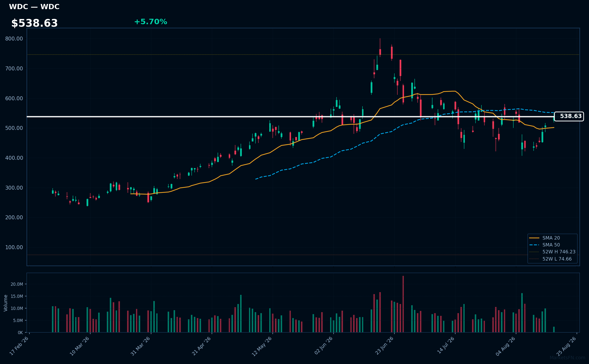Viewport: 589px width, 364px height.
Task: Click the 14 Jul '26 date label
Action: pos(446,345)
